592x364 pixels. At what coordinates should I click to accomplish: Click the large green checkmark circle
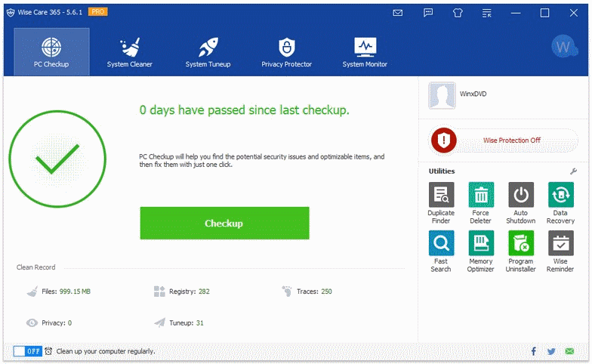point(57,159)
